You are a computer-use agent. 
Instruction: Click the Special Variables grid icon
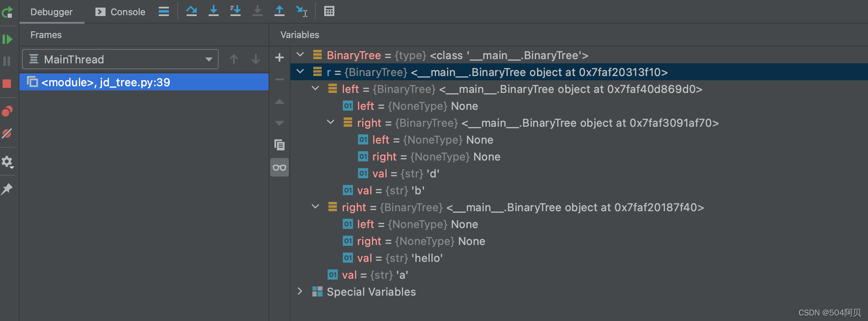click(317, 291)
